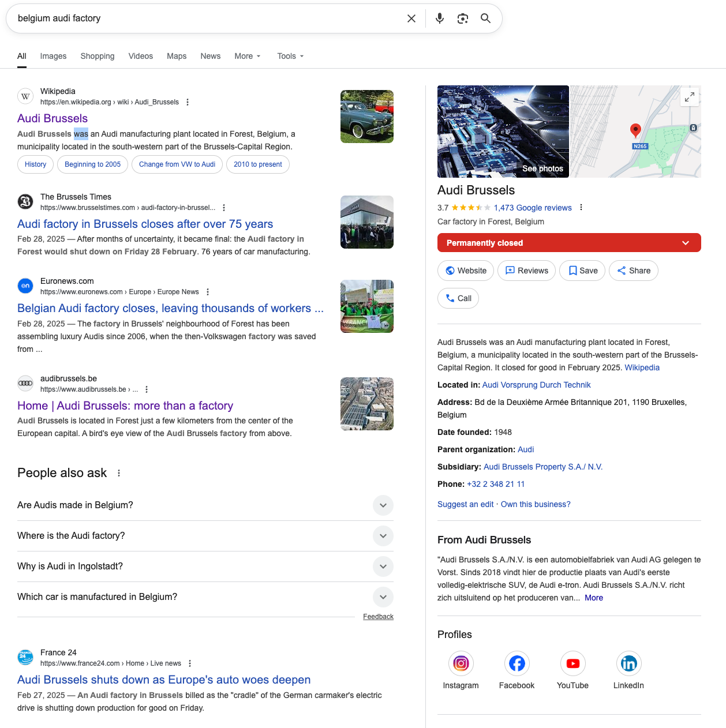The height and width of the screenshot is (728, 726).
Task: Expand the Permanently closed hours panel
Action: click(x=569, y=243)
